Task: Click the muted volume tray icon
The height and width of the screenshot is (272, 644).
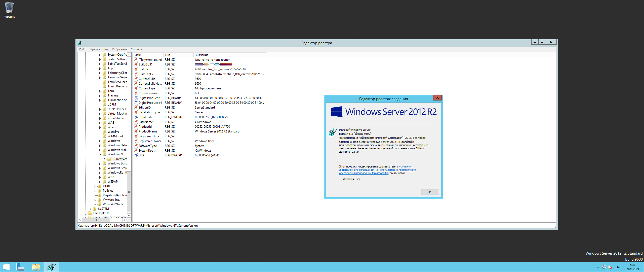Action: [x=610, y=267]
